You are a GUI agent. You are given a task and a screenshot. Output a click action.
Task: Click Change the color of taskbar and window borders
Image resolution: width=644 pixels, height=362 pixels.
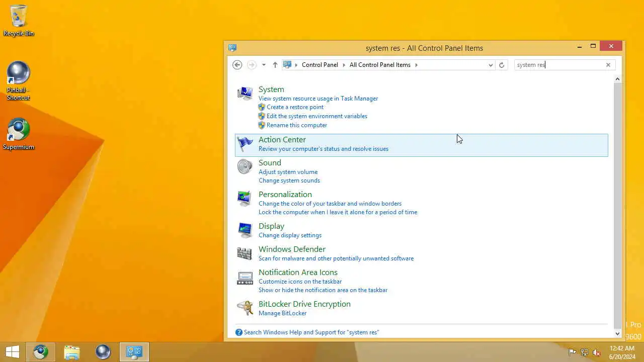coord(330,204)
